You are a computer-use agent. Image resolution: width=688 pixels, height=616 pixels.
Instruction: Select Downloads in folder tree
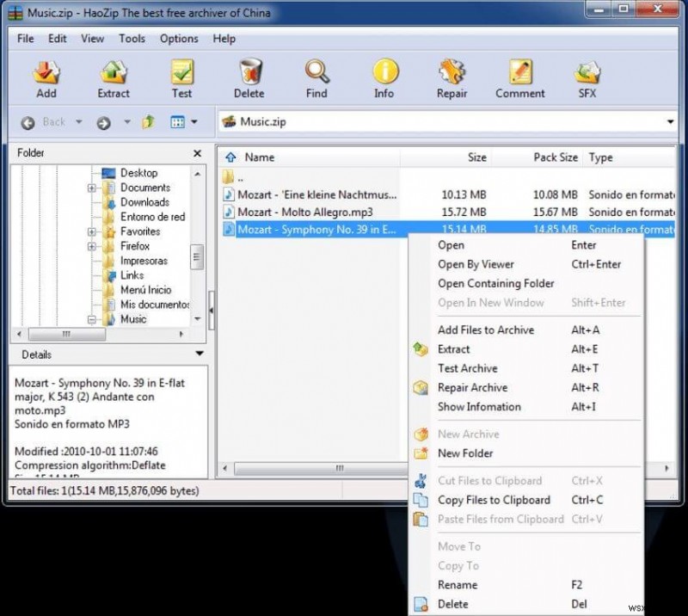(144, 202)
